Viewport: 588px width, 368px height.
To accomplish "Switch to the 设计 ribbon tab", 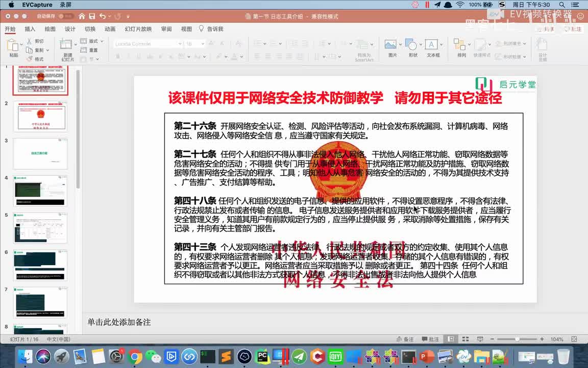I will (x=70, y=29).
